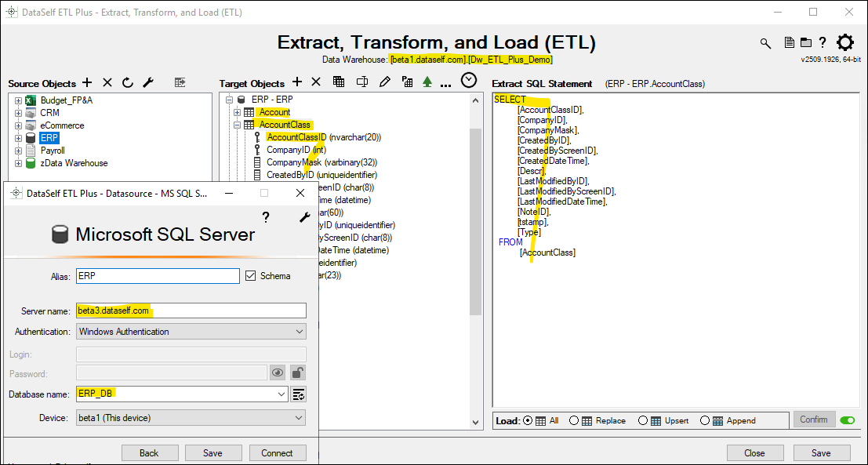Viewport: 868px width, 465px height.
Task: Delete the selected target object
Action: pos(316,82)
